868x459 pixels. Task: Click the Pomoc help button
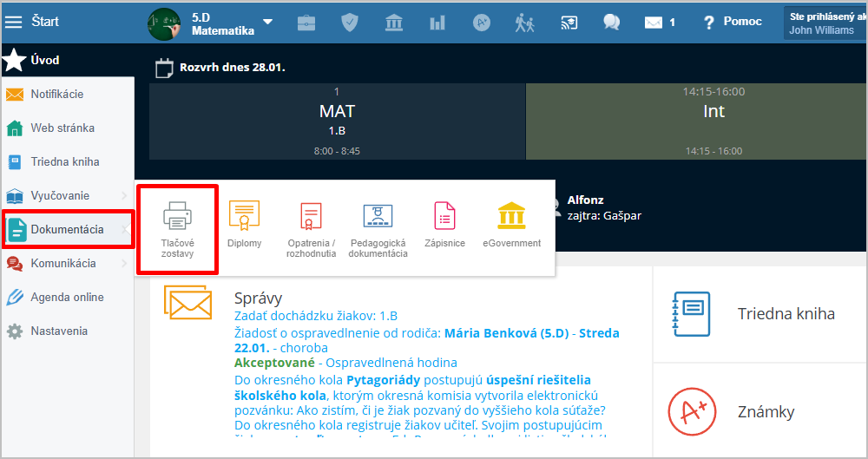732,22
